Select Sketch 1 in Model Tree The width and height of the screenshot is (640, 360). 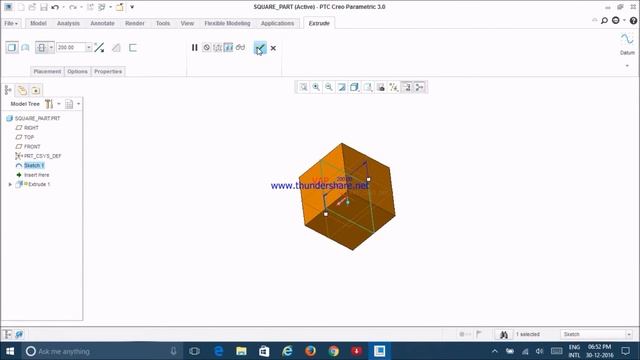click(x=34, y=165)
